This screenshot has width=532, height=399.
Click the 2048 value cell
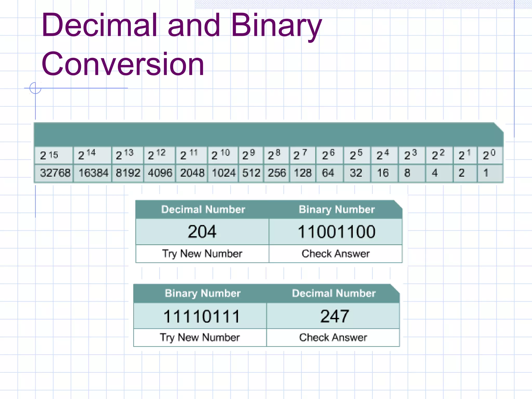[x=191, y=173]
